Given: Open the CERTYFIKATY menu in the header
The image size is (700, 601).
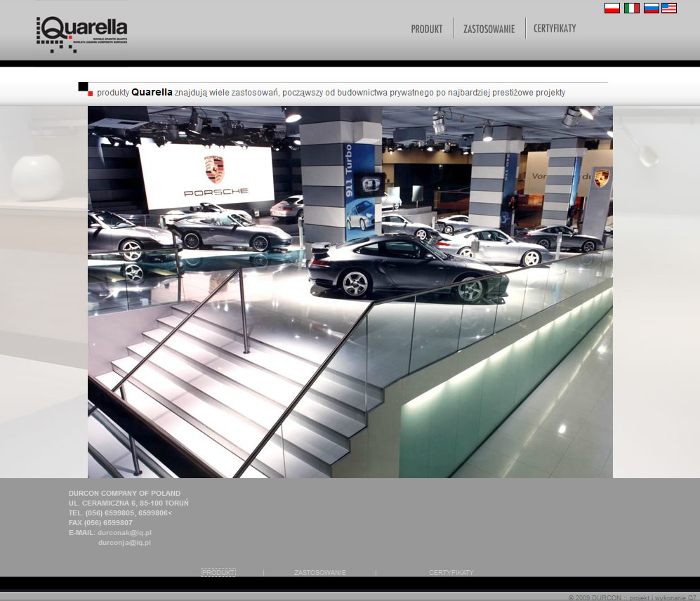Looking at the screenshot, I should (555, 29).
